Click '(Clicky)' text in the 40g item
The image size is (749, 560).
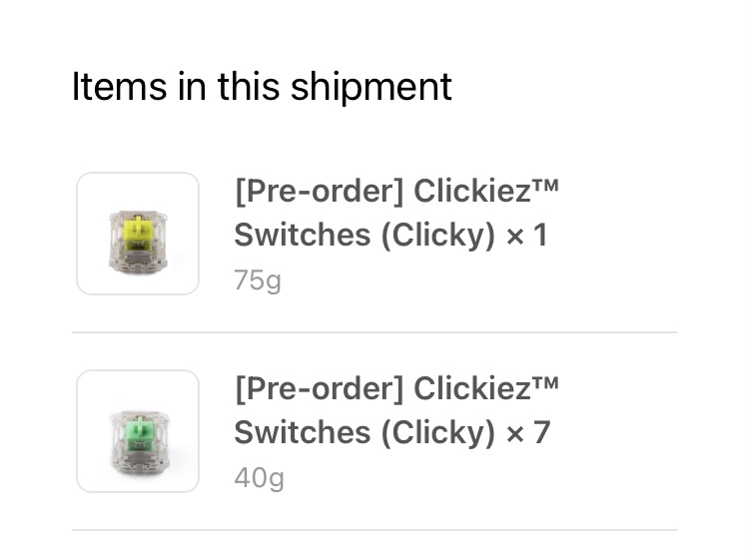pyautogui.click(x=438, y=433)
